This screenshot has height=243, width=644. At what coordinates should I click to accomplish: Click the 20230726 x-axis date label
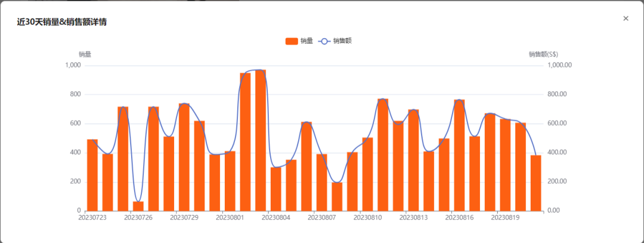pos(138,217)
